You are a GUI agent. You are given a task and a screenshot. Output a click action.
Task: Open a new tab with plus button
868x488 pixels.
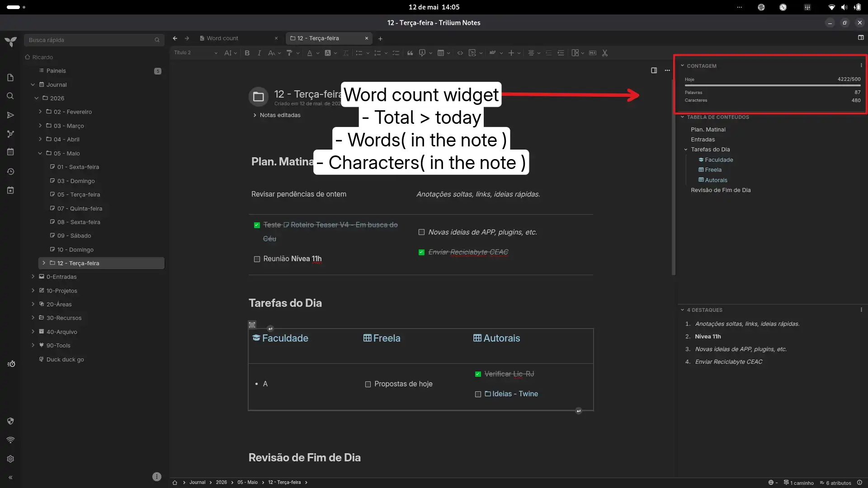click(x=380, y=39)
